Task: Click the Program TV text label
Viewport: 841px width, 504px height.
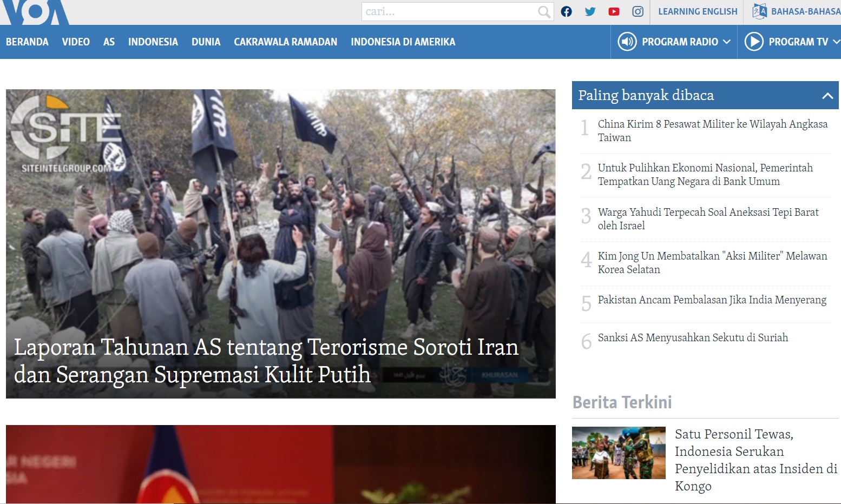Action: [798, 42]
